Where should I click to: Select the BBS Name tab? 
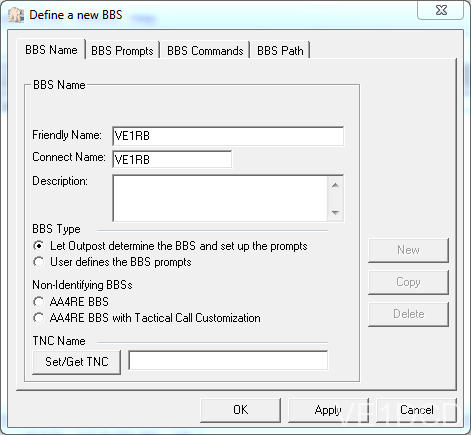tap(51, 49)
